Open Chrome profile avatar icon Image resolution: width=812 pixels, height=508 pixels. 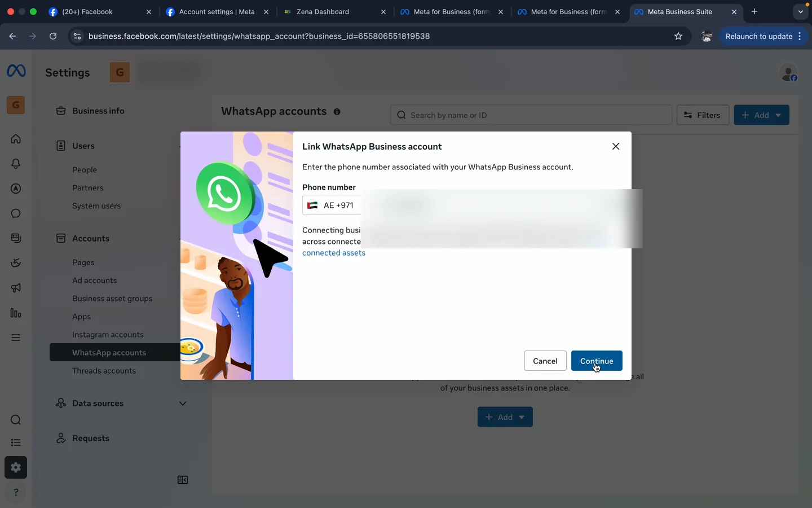(x=706, y=36)
